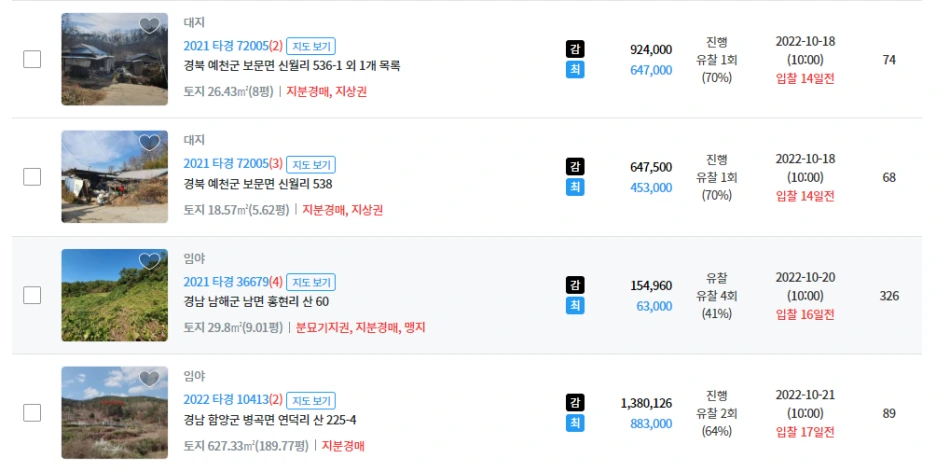Screen dimensions: 936x472
Task: Click address 경북 예천군 보문면 신월리 538
Action: (258, 184)
